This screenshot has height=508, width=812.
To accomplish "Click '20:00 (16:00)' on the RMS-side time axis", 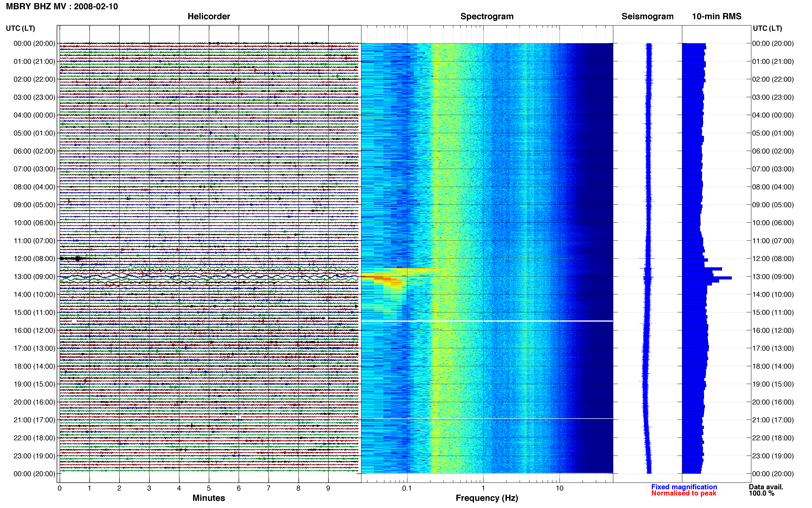I will point(773,402).
